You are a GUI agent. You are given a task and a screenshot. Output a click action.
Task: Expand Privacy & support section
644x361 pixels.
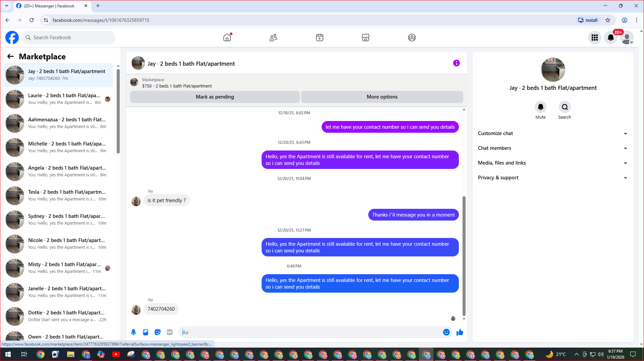[x=552, y=178]
